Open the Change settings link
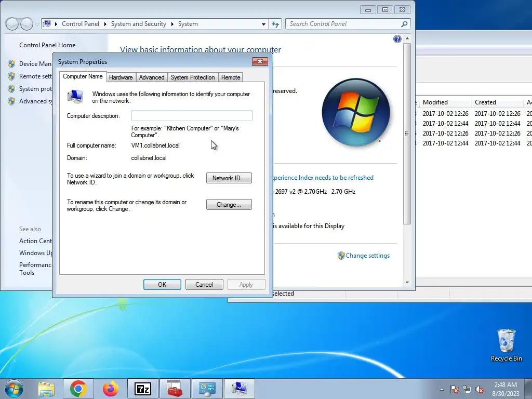The height and width of the screenshot is (399, 532). [367, 256]
